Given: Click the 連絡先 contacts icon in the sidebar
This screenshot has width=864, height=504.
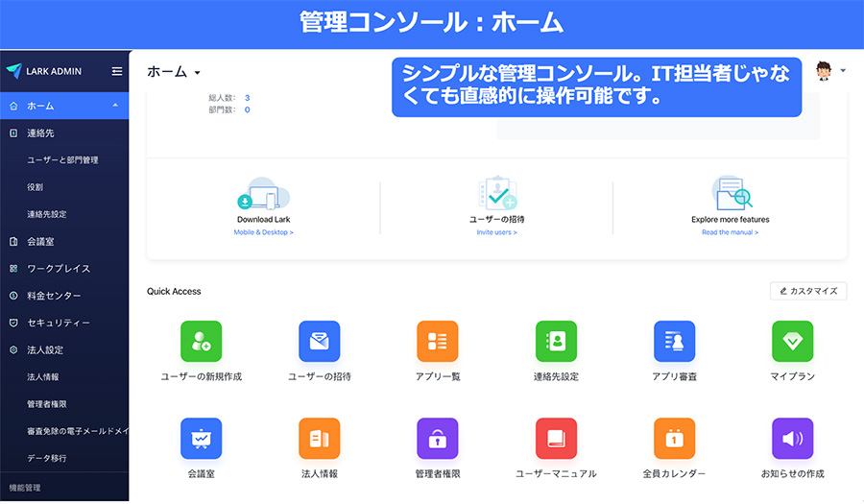Looking at the screenshot, I should click(x=13, y=132).
